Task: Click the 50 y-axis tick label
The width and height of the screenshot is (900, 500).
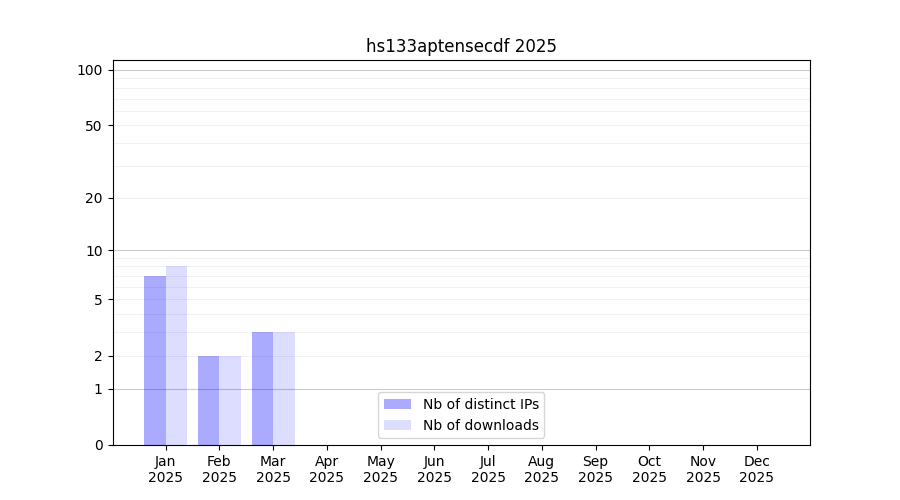Action: [93, 126]
